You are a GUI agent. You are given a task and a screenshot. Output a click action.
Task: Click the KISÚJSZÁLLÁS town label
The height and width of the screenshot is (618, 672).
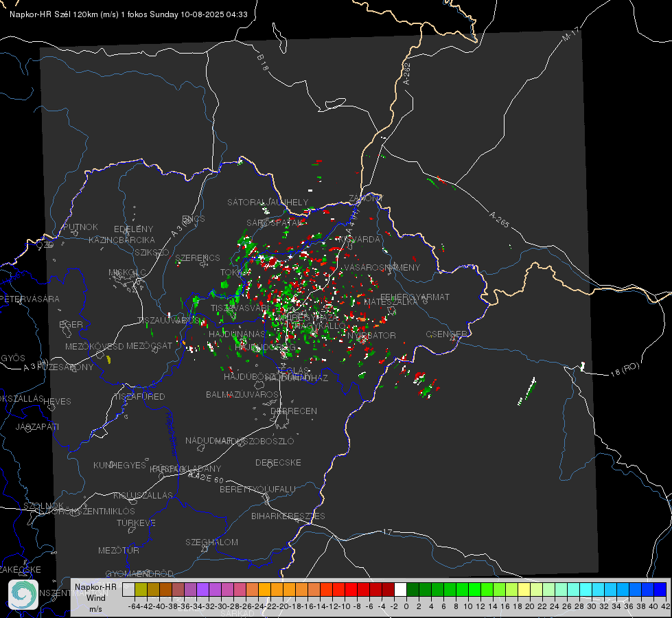click(143, 495)
